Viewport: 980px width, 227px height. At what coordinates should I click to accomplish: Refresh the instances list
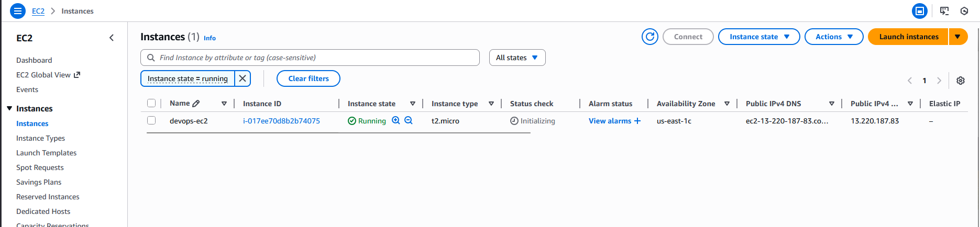pyautogui.click(x=650, y=37)
